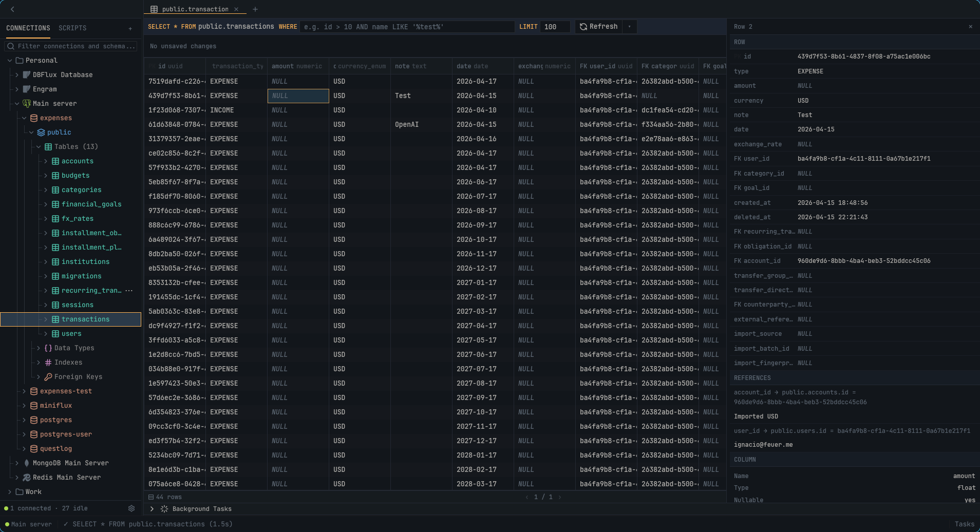Click the Work folder icon
Viewport: 980px width, 532px height.
coord(20,492)
